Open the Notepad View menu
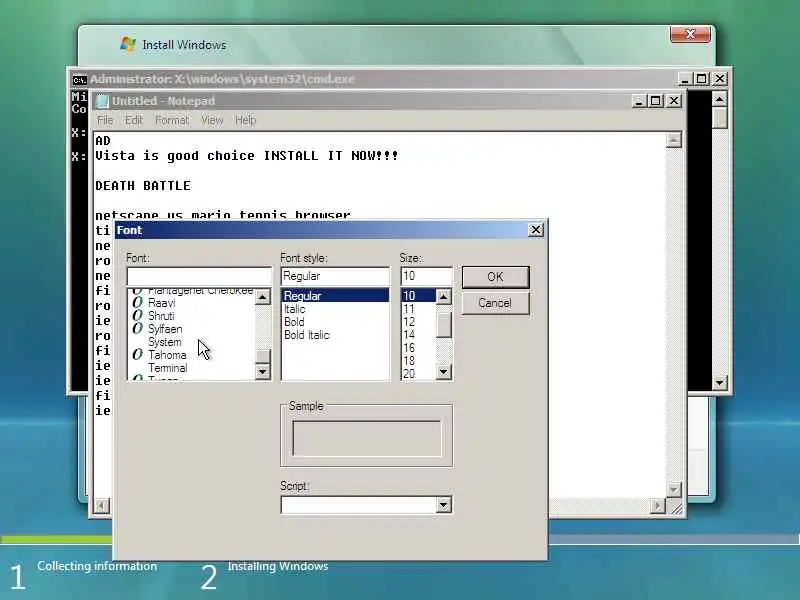 tap(212, 120)
